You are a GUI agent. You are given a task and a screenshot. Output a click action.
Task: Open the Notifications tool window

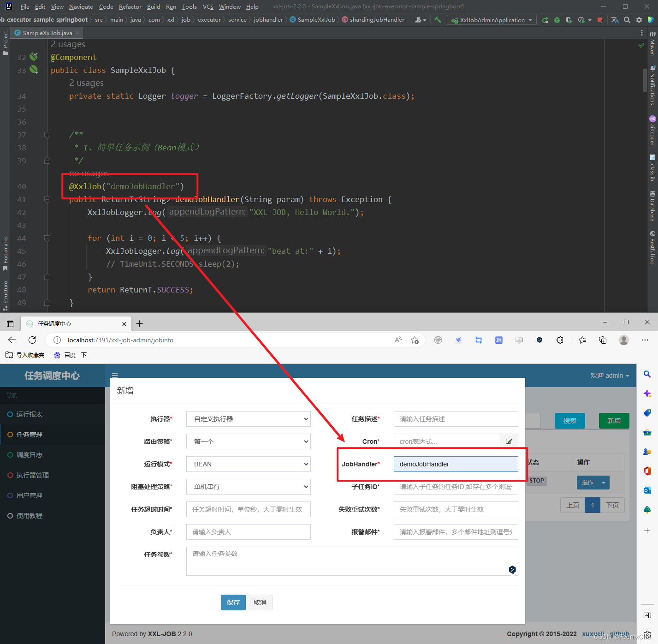coord(652,85)
